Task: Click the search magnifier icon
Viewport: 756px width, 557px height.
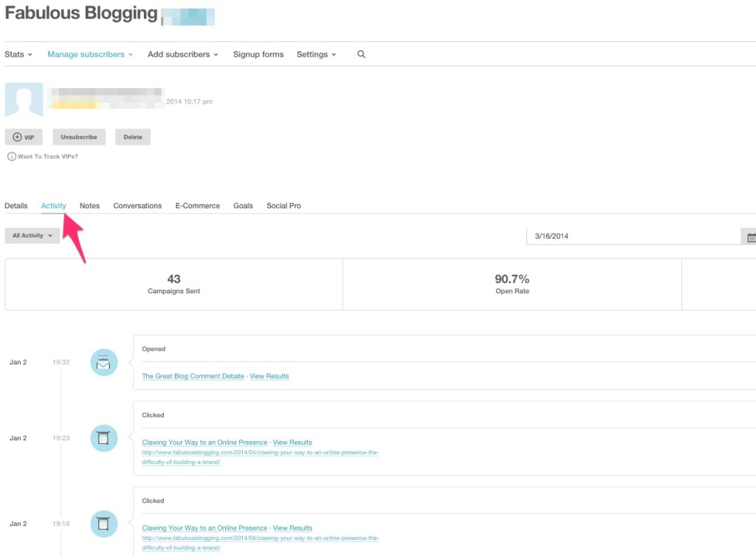Action: coord(361,54)
